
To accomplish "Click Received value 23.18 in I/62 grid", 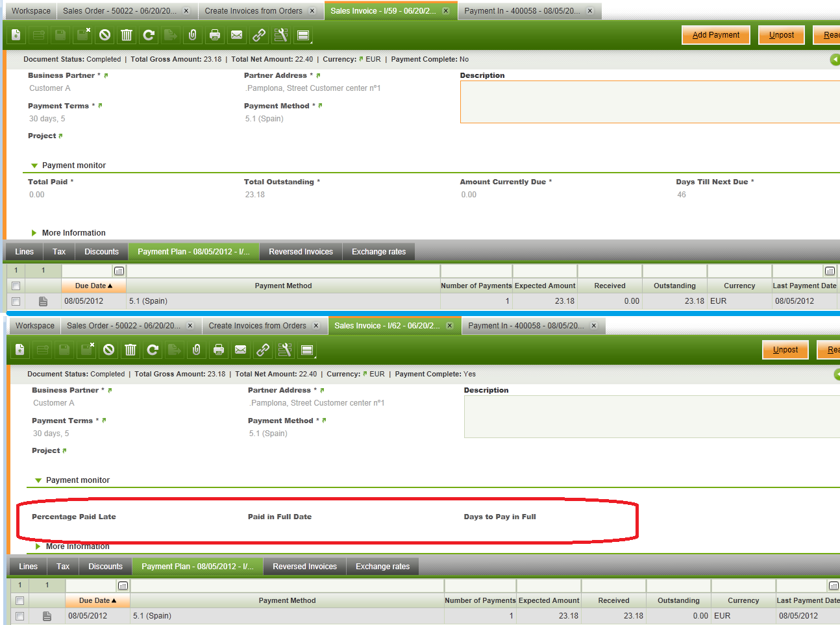I will [634, 616].
